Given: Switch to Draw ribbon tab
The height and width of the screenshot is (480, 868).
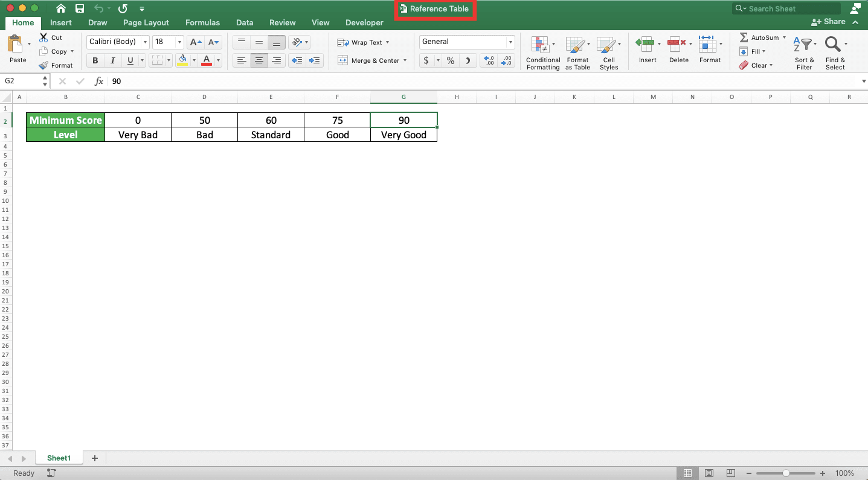Looking at the screenshot, I should (97, 22).
